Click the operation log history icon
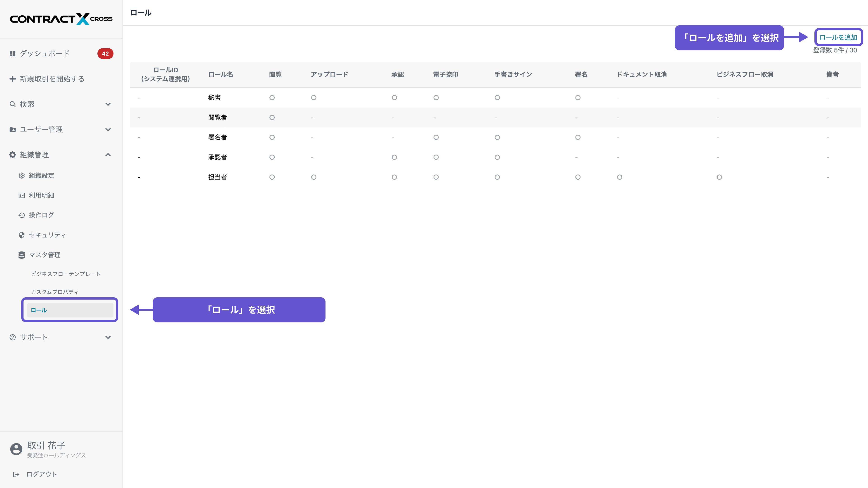Viewport: 868px width, 488px height. point(21,215)
